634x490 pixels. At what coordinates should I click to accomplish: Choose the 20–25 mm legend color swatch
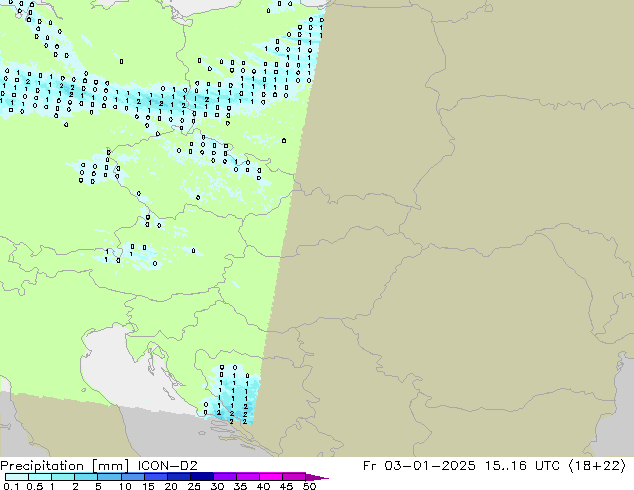179,477
